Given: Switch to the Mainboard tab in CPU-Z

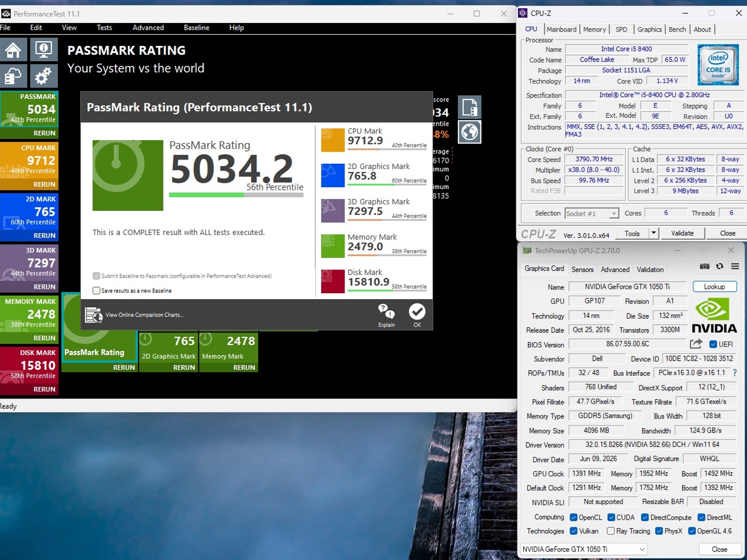Looking at the screenshot, I should (562, 30).
